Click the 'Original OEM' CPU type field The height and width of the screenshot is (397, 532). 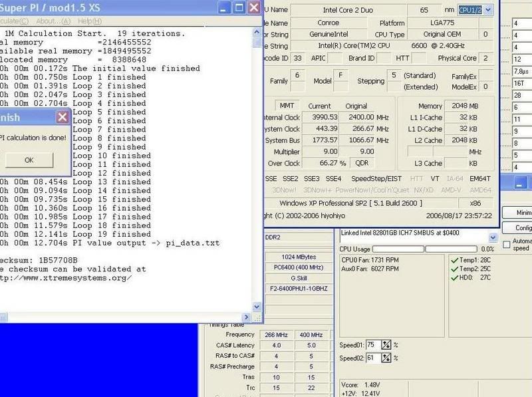(x=442, y=35)
